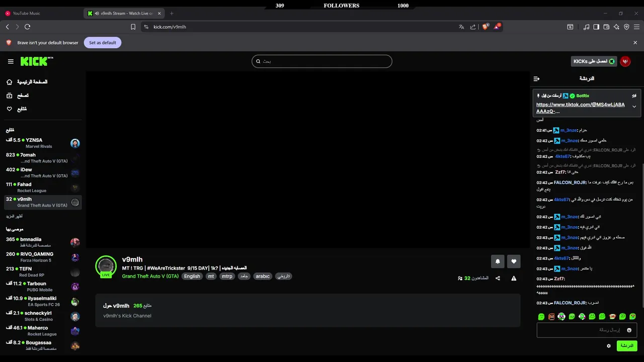The image size is (644, 362).
Task: Open Brave media playlist music icon
Action: [586, 27]
